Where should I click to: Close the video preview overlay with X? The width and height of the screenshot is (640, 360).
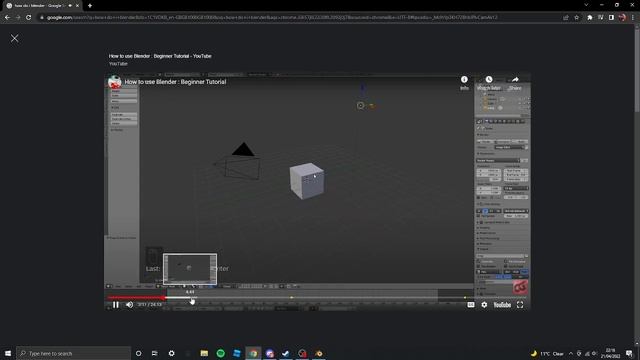coord(15,38)
